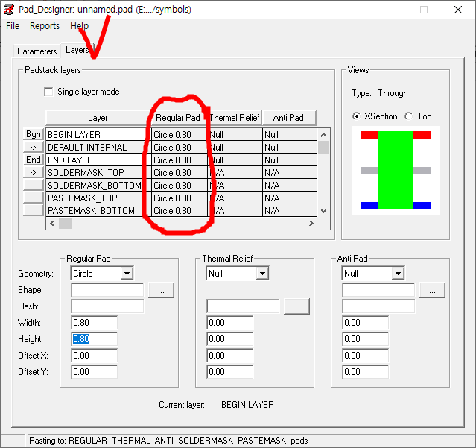Switch to the Layers tab
This screenshot has width=476, height=448.
[x=77, y=50]
